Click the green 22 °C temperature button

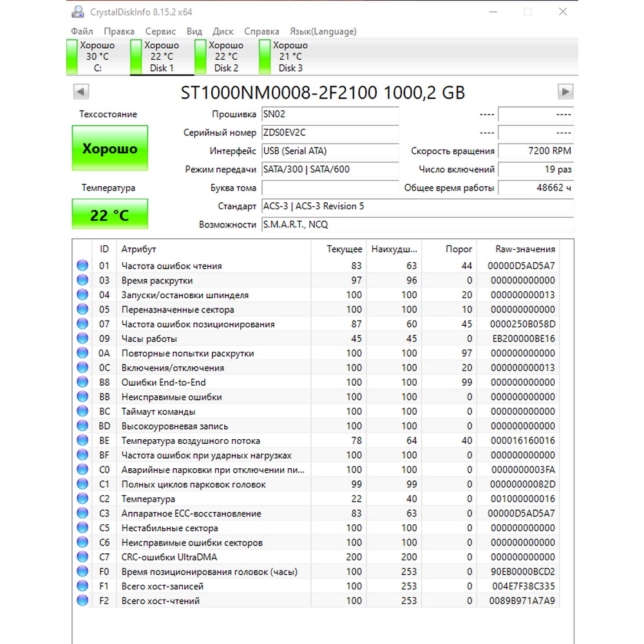click(x=110, y=214)
